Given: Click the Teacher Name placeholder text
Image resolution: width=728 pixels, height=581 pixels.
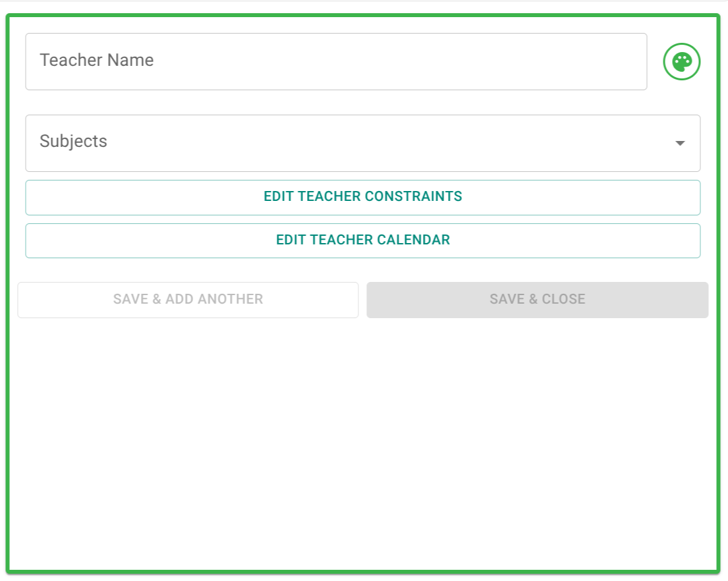Looking at the screenshot, I should (x=97, y=61).
